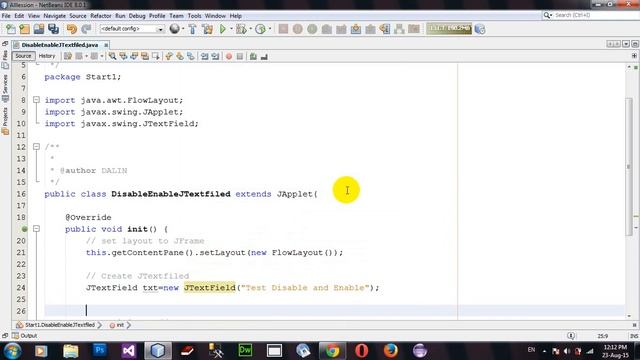The width and height of the screenshot is (640, 360).
Task: Click the Redo arrow icon
Action: click(x=86, y=29)
